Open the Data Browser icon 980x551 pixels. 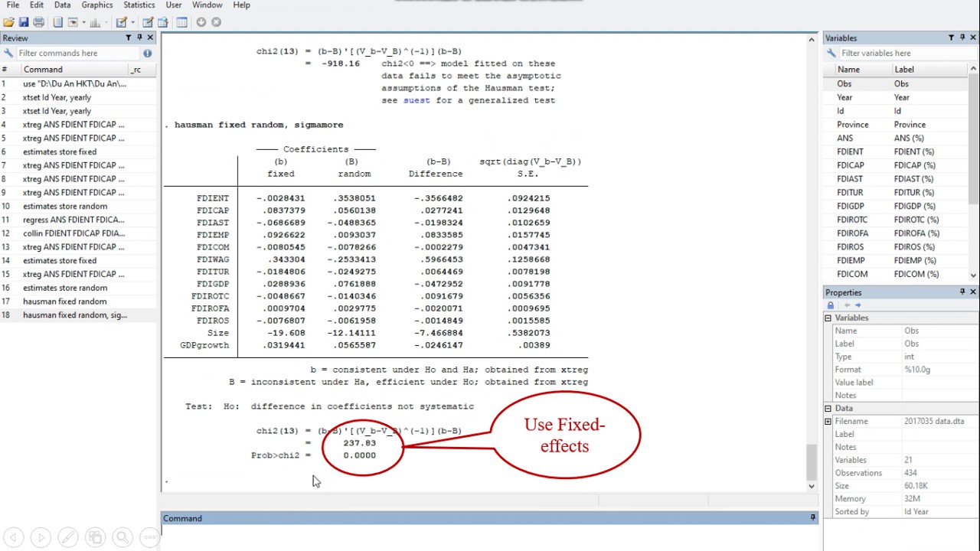coord(163,22)
